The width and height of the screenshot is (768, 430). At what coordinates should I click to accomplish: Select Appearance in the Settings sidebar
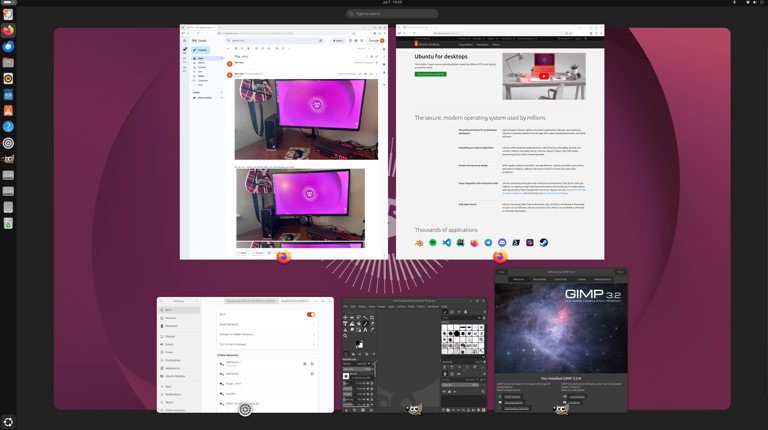(x=179, y=368)
